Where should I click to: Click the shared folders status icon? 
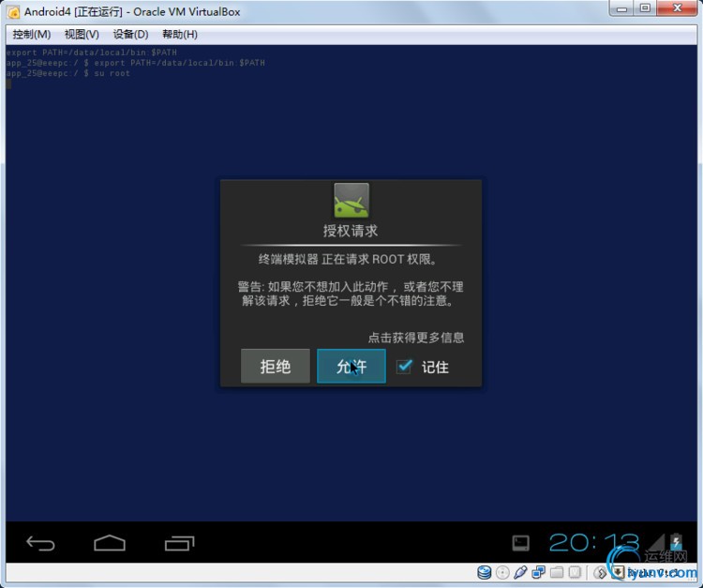(x=557, y=573)
